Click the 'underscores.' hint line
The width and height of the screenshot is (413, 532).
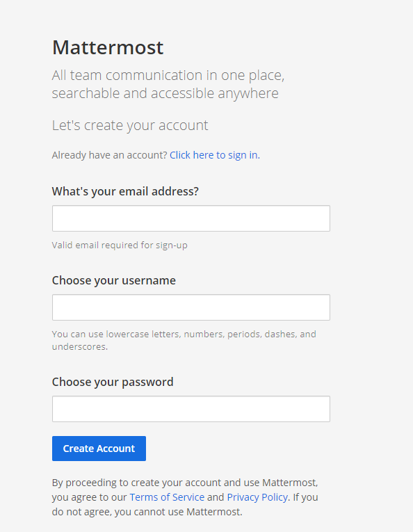(80, 347)
